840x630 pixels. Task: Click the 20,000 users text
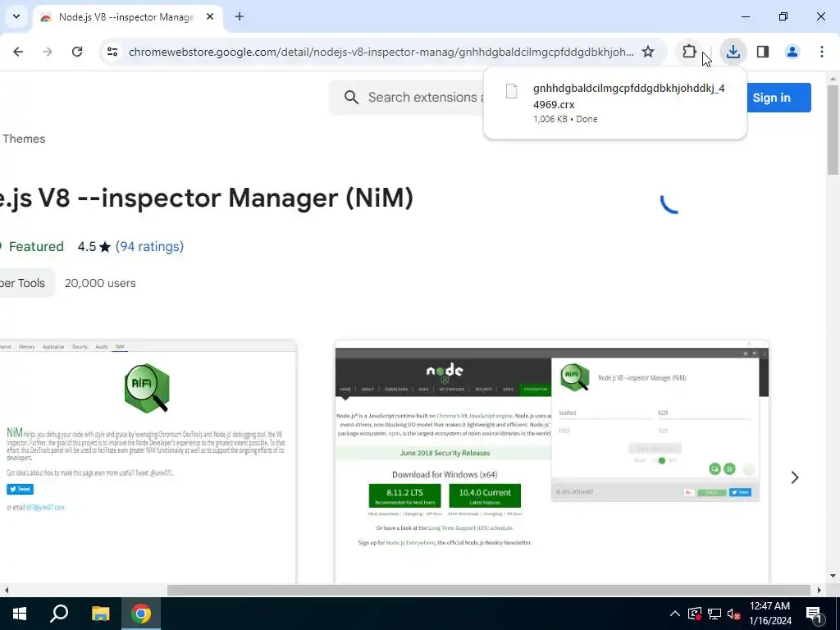pyautogui.click(x=100, y=283)
